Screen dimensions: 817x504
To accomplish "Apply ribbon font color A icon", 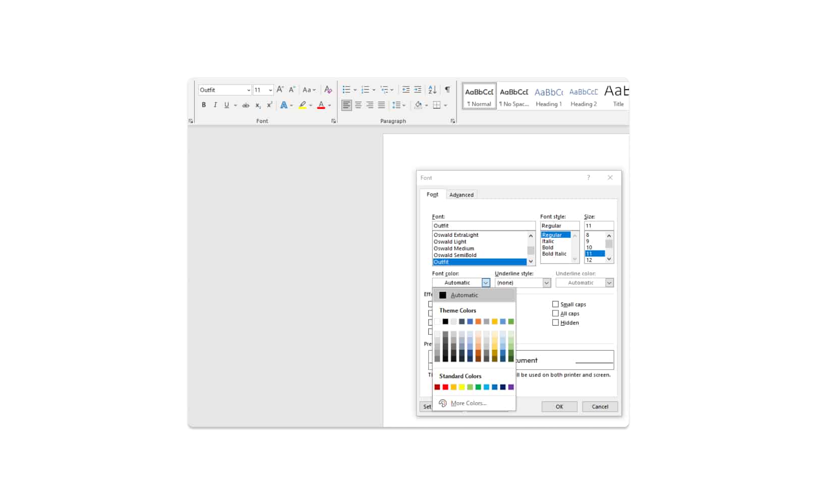I will click(321, 105).
